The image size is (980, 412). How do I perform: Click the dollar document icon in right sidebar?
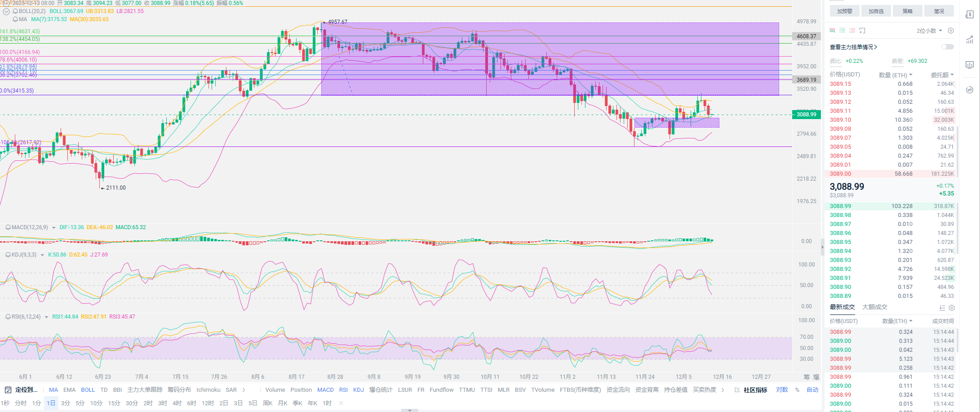click(970, 15)
